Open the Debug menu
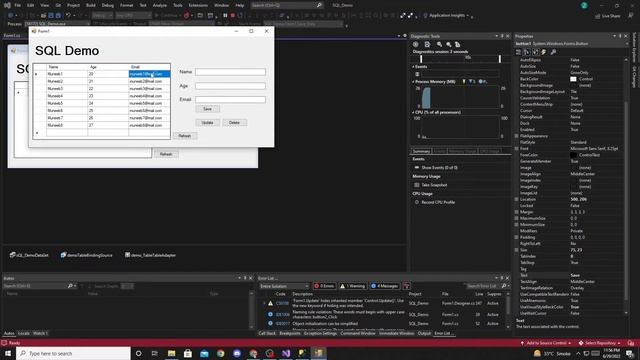The image size is (640, 360). (108, 5)
